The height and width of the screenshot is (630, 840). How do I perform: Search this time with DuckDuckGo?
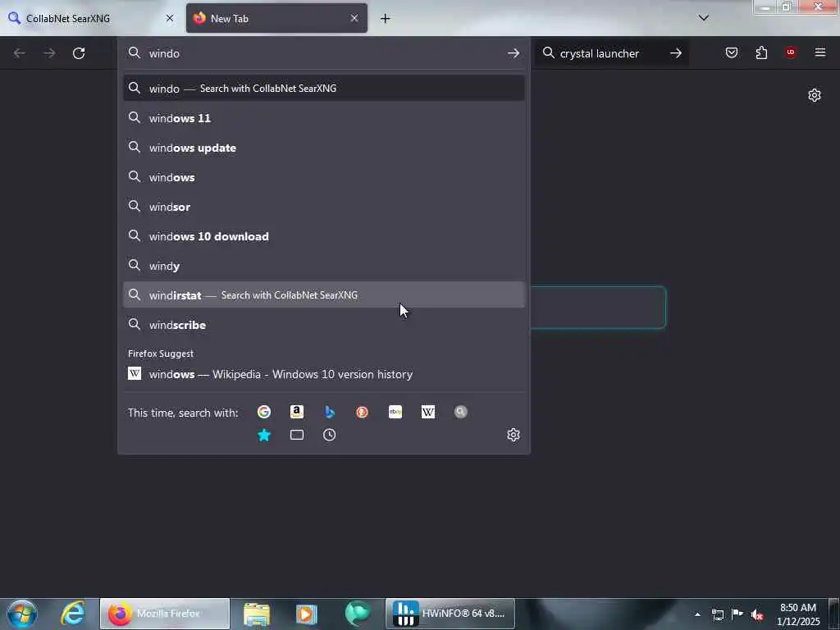362,412
